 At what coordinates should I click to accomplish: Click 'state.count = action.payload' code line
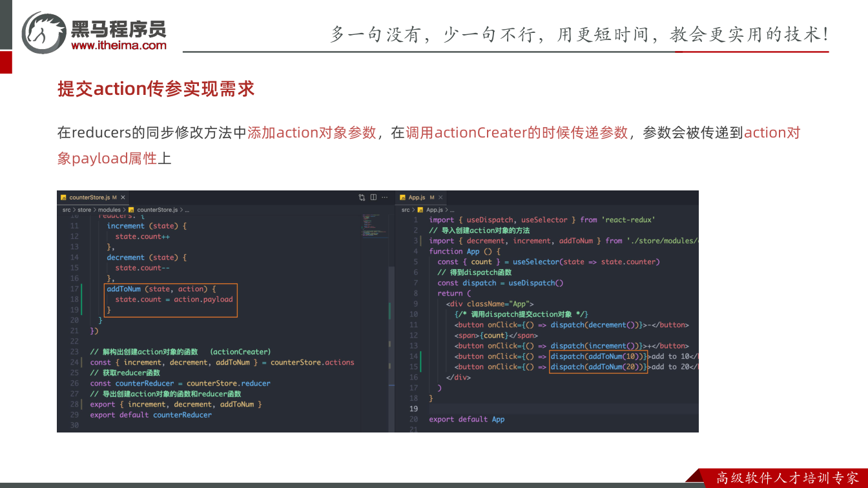pyautogui.click(x=174, y=299)
